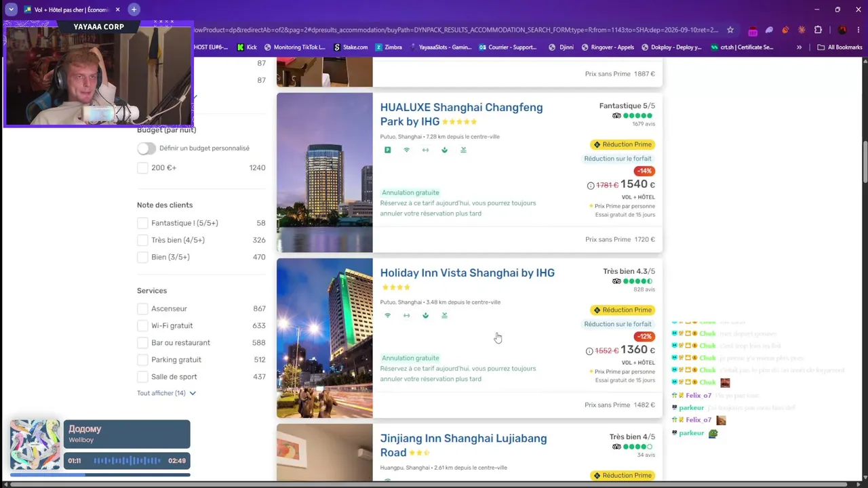This screenshot has width=868, height=488.
Task: Open the Stake.com bookmark
Action: coord(351,47)
